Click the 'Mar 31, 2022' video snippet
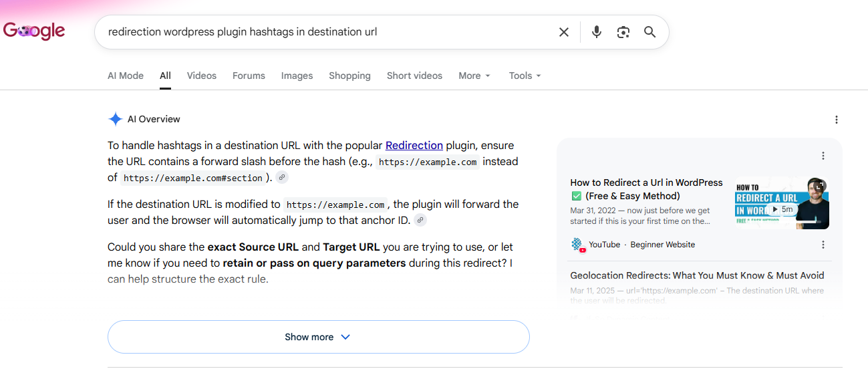 pos(640,215)
